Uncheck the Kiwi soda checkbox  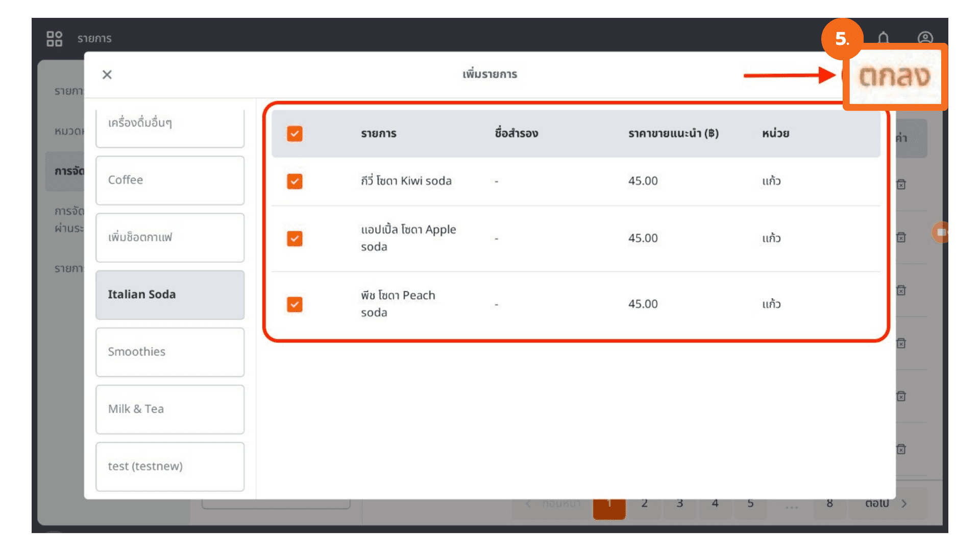(295, 181)
